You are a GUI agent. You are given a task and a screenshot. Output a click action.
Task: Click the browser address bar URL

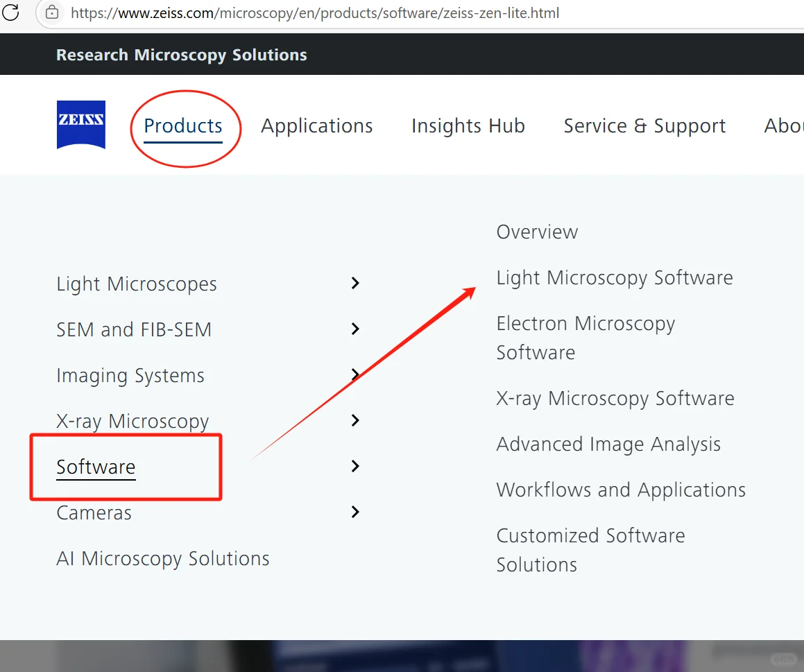(x=315, y=13)
